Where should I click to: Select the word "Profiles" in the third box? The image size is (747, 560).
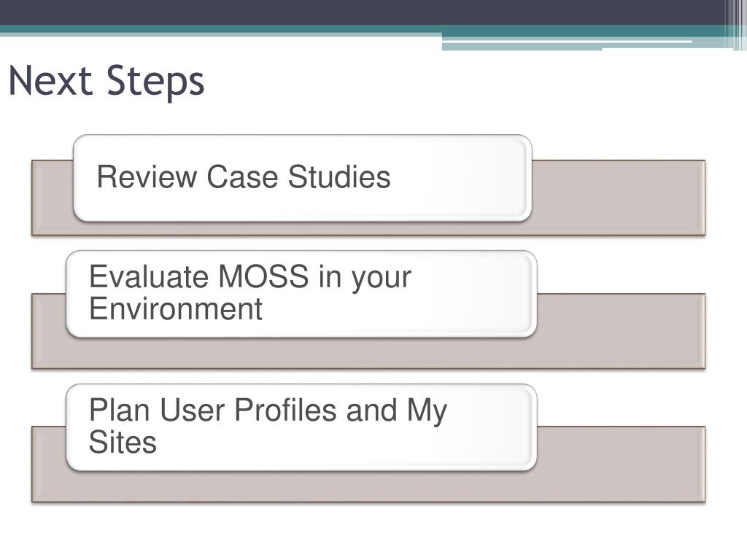[x=286, y=410]
